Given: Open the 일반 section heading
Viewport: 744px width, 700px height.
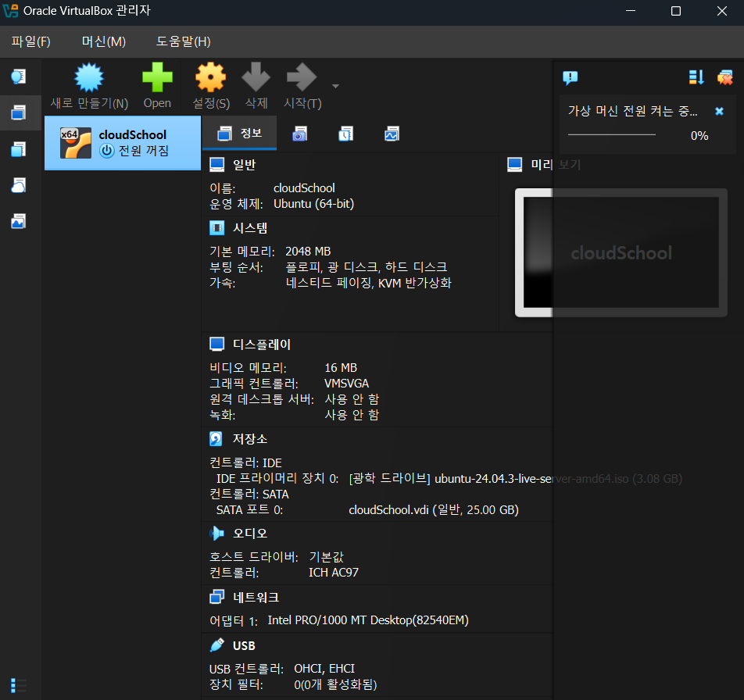Looking at the screenshot, I should [x=245, y=165].
